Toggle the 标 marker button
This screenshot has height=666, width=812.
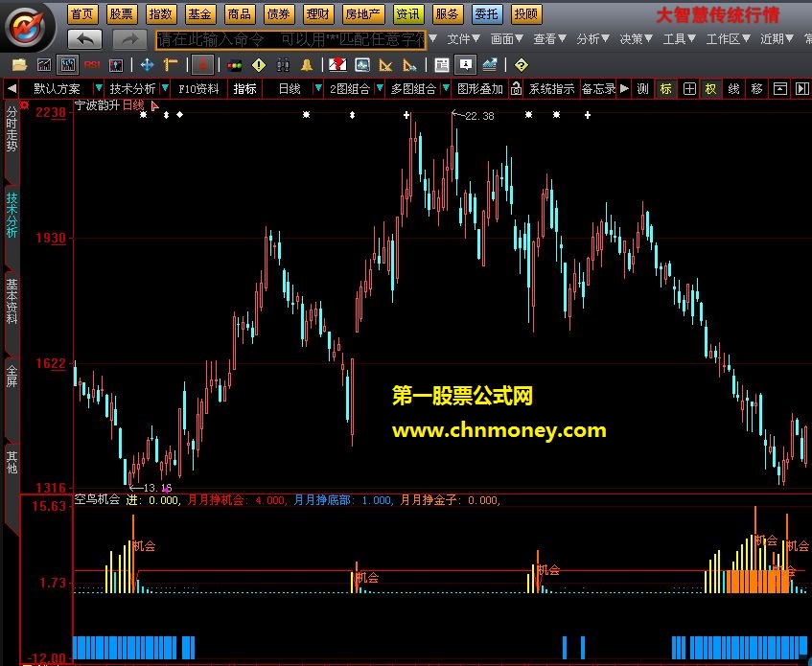tap(666, 89)
